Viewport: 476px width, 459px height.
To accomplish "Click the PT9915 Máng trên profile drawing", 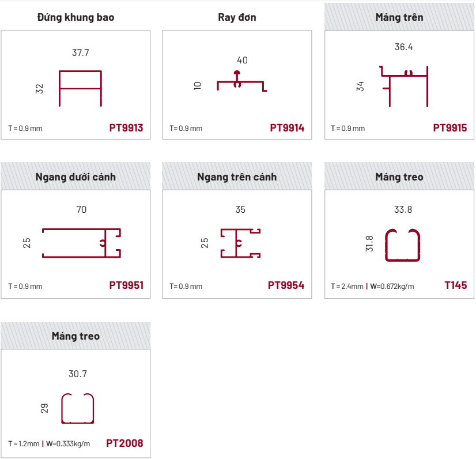I will point(404,87).
